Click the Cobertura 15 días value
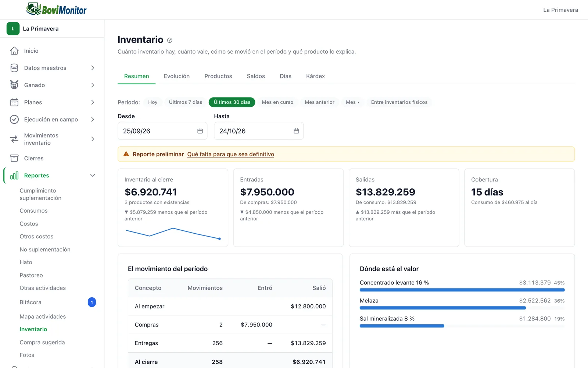 click(487, 192)
